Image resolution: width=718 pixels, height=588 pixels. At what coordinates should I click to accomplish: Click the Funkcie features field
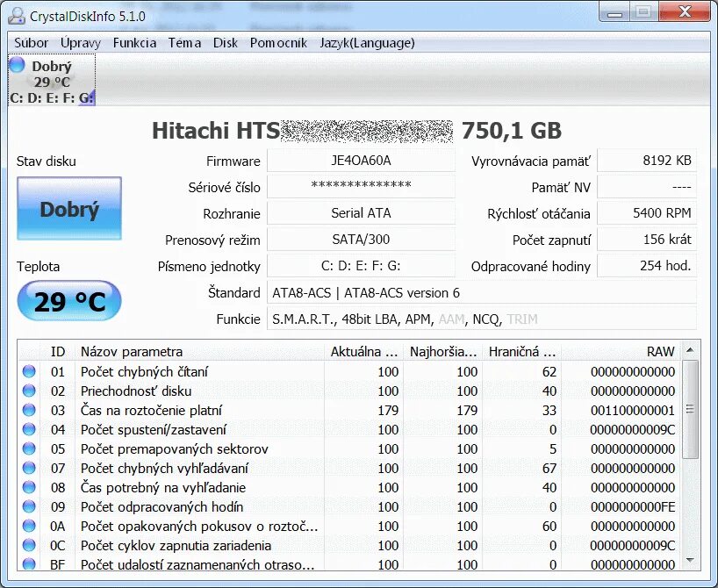[x=482, y=319]
